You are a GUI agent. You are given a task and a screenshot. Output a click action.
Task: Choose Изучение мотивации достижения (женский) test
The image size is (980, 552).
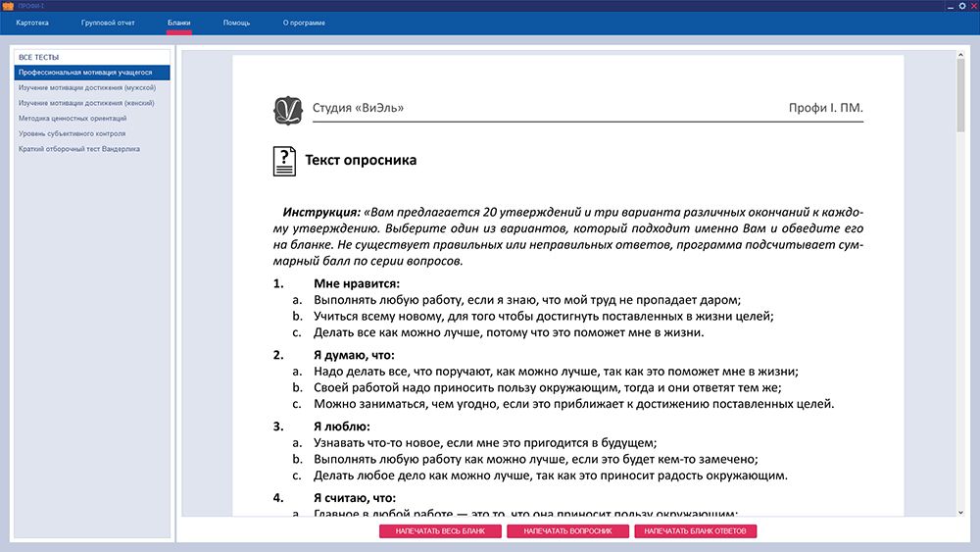pyautogui.click(x=85, y=103)
